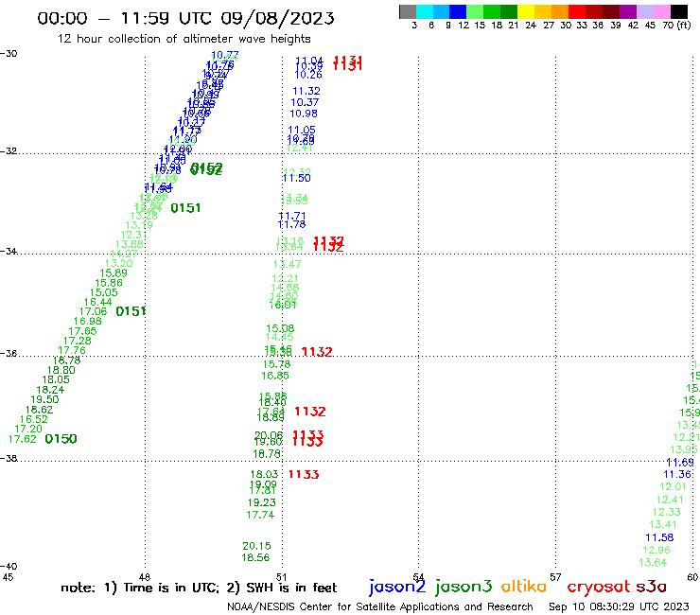Click the red time label 1133 beside 18.03

pos(304,474)
